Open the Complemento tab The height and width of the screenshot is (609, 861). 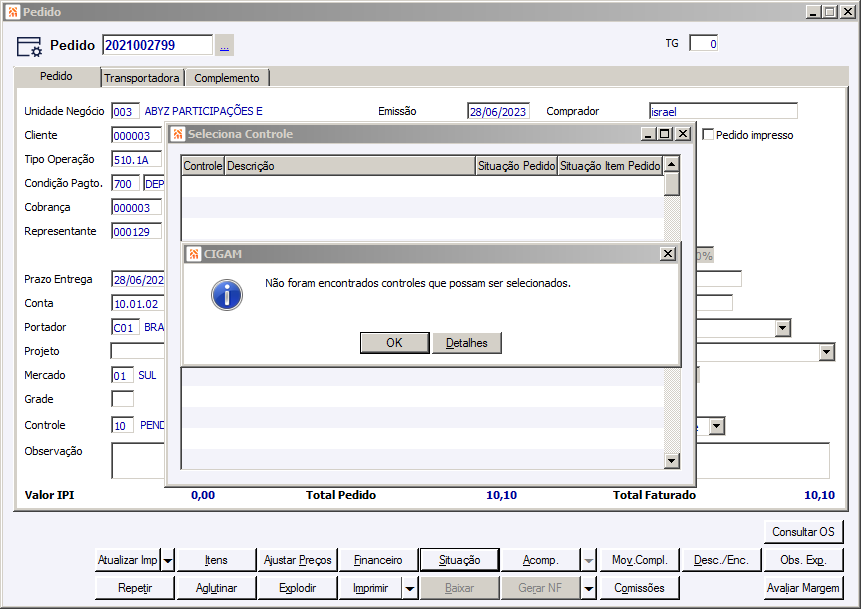(x=227, y=78)
